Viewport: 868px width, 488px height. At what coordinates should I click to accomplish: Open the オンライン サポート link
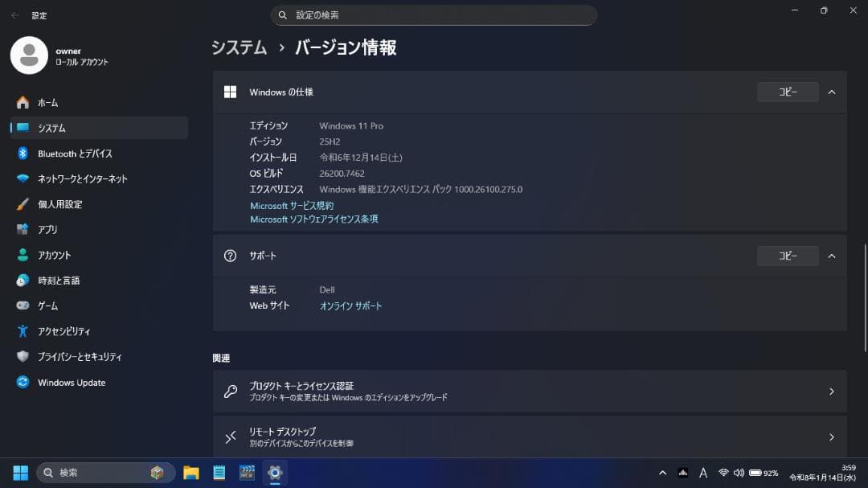click(x=350, y=306)
